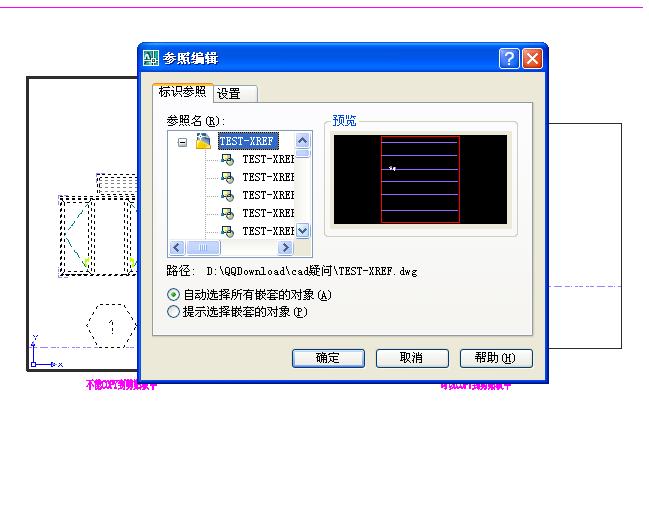The height and width of the screenshot is (518, 649).
Task: Click the path text D:\QQDownload\cad疑问\TEST-XREF.dwg
Action: [312, 271]
